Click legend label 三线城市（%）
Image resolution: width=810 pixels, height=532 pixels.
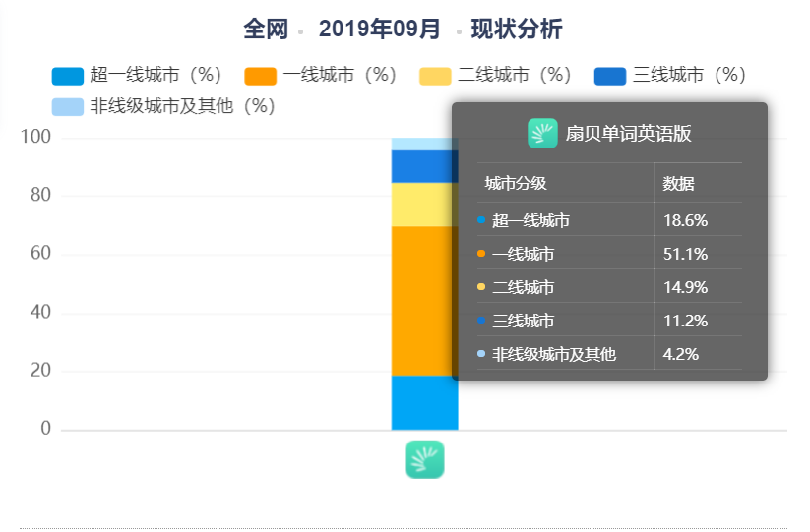coord(690,75)
